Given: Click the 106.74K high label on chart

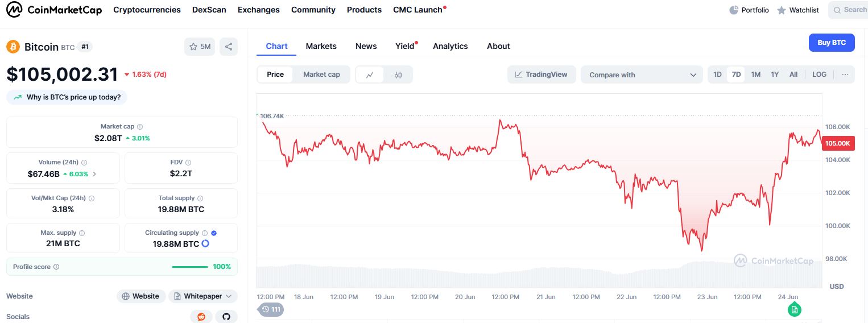Looking at the screenshot, I should point(271,116).
